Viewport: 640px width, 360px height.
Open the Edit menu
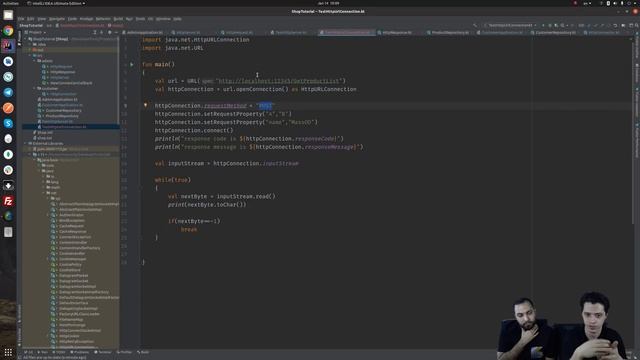pyautogui.click(x=31, y=19)
